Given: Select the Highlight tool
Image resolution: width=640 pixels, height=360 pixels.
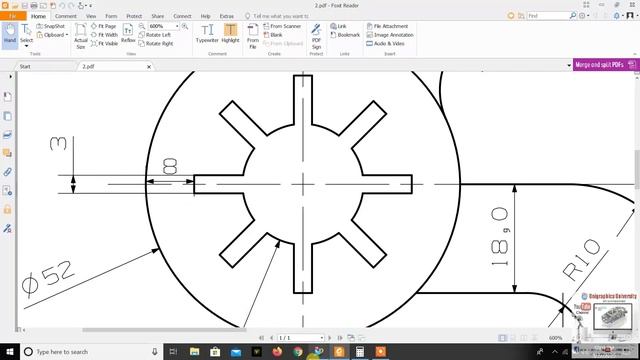Looking at the screenshot, I should point(231,33).
